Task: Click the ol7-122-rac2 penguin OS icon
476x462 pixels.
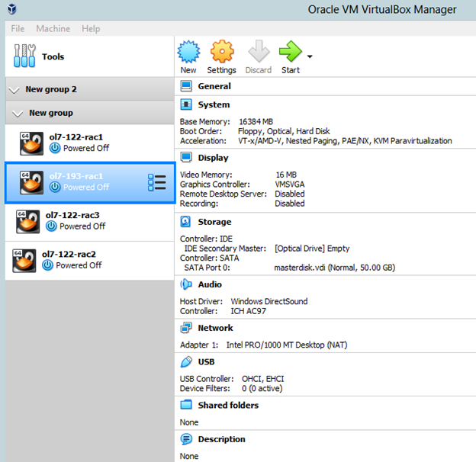Action: click(x=24, y=261)
